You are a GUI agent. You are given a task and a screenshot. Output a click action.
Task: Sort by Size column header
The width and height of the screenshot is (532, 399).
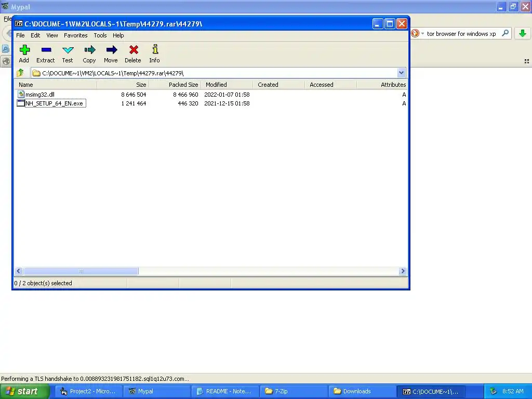pos(123,85)
